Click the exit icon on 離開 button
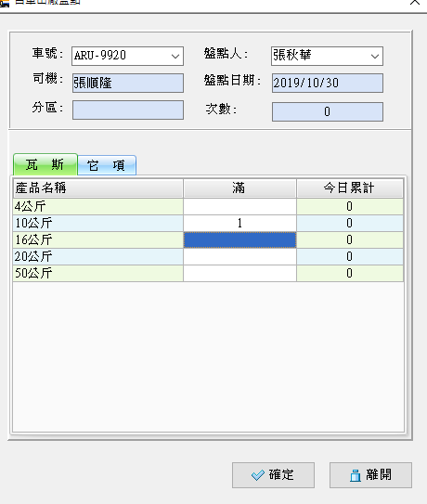427x504 pixels. (356, 475)
